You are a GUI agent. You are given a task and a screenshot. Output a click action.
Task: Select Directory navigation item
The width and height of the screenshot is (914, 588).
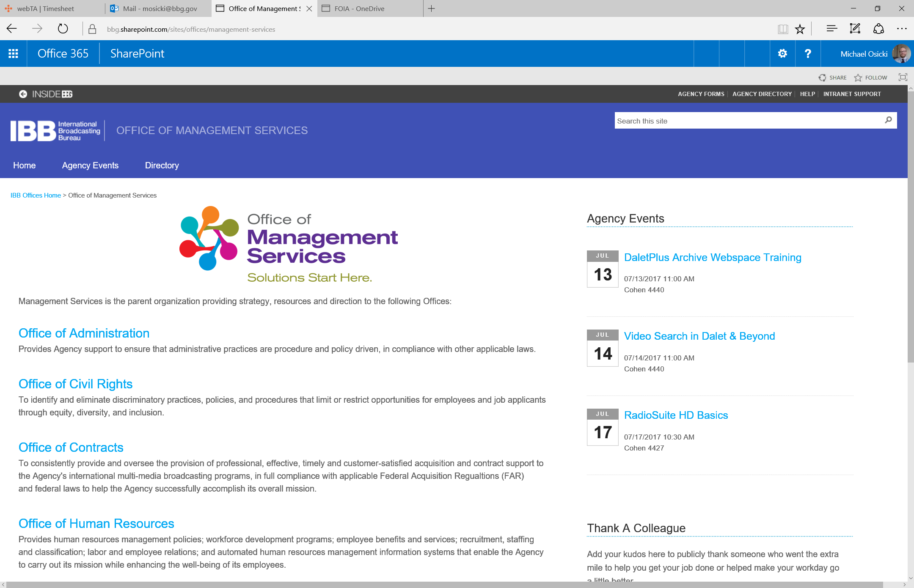point(162,165)
